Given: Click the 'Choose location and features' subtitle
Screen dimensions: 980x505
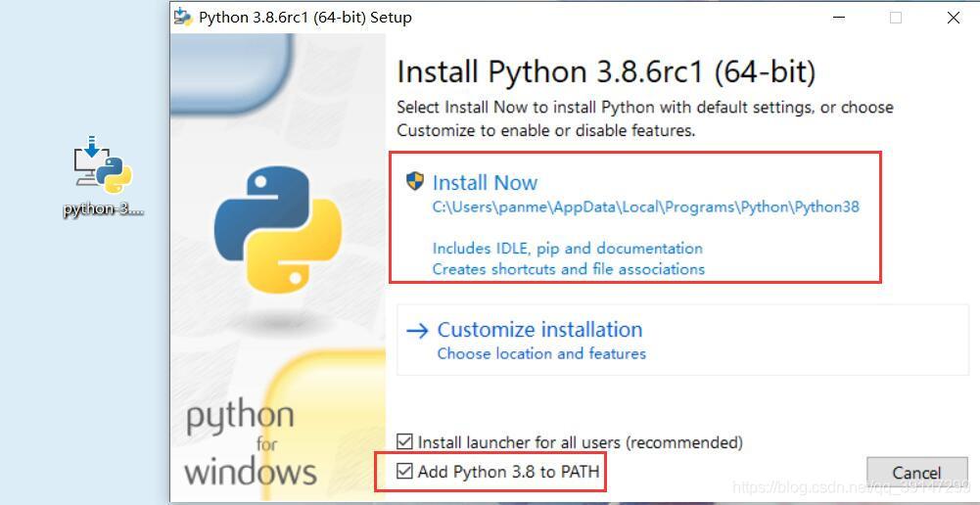Looking at the screenshot, I should [x=541, y=353].
